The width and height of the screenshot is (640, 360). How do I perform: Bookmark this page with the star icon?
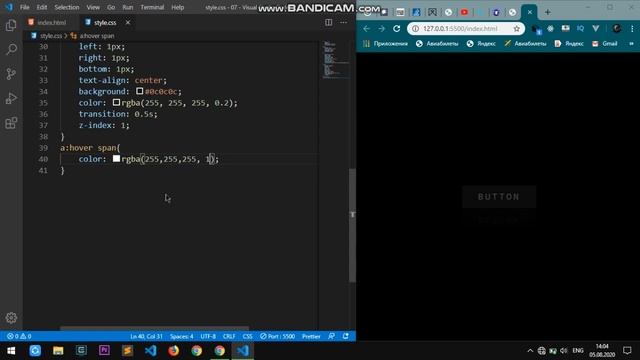pyautogui.click(x=517, y=29)
